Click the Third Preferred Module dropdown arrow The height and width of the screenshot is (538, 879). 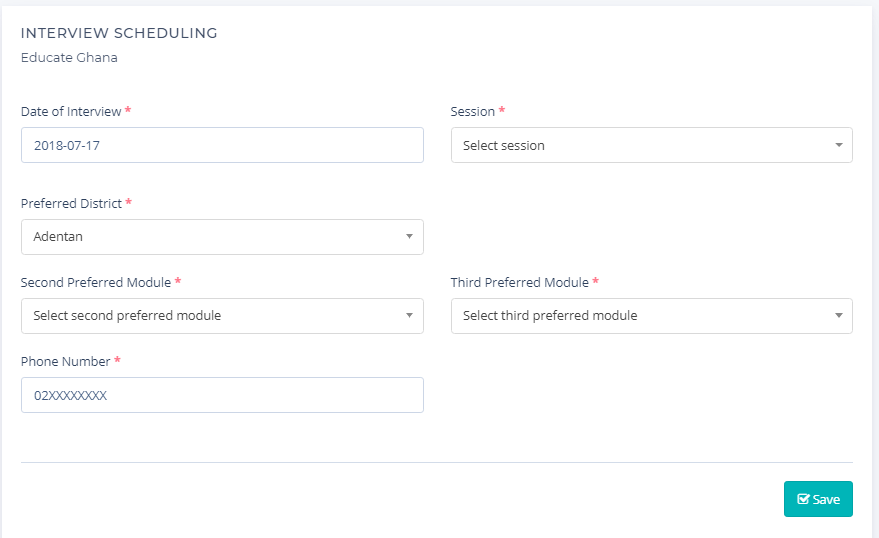tap(838, 316)
